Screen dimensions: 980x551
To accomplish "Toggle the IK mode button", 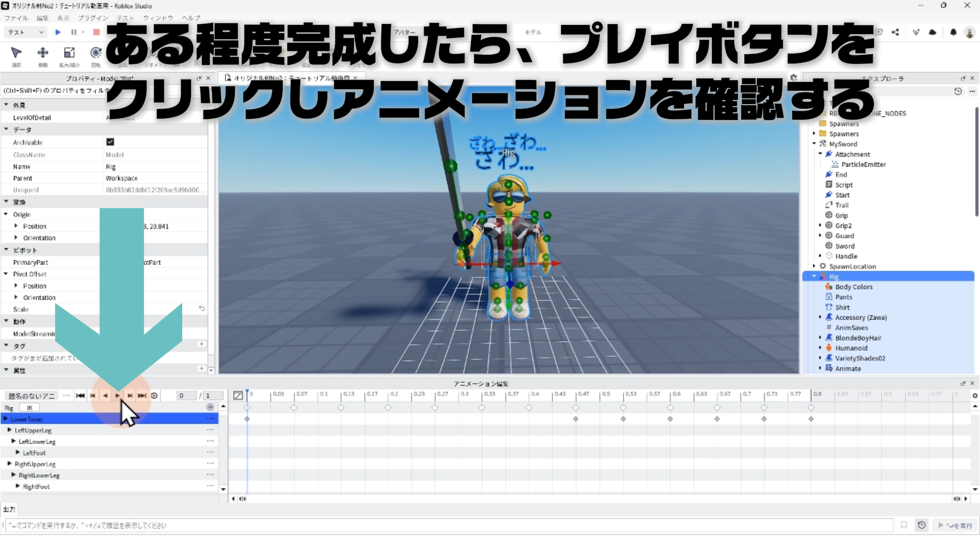I will click(x=30, y=408).
